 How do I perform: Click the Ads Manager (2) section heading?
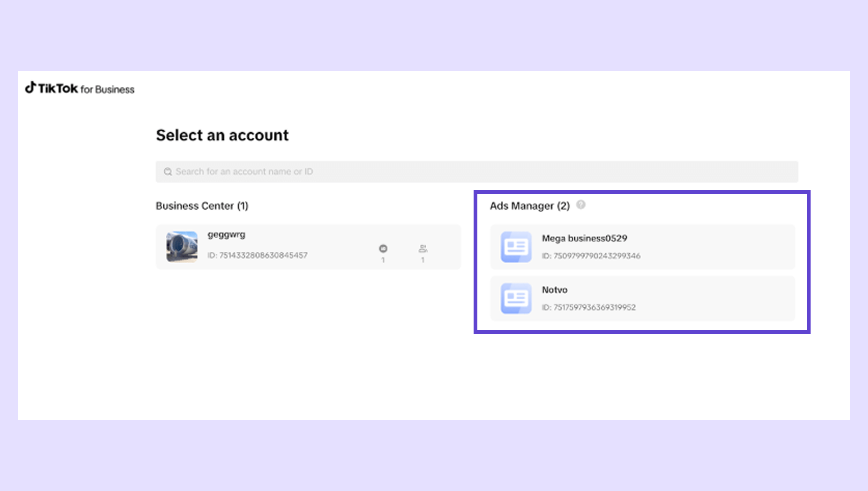click(529, 206)
